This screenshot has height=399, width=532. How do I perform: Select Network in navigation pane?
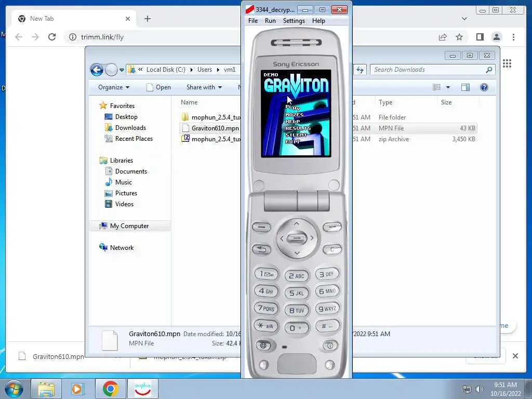pyautogui.click(x=122, y=248)
